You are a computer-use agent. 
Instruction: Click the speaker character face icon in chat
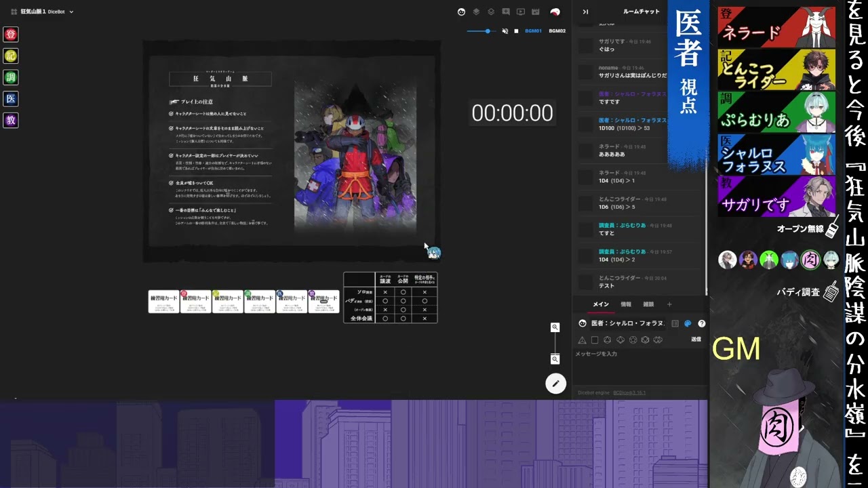point(582,323)
